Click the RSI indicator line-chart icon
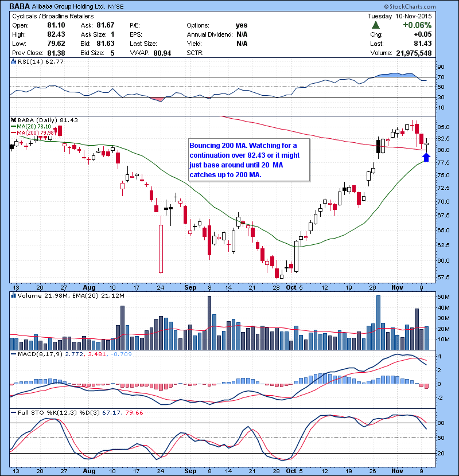Image resolution: width=459 pixels, height=476 pixels. 13,61
